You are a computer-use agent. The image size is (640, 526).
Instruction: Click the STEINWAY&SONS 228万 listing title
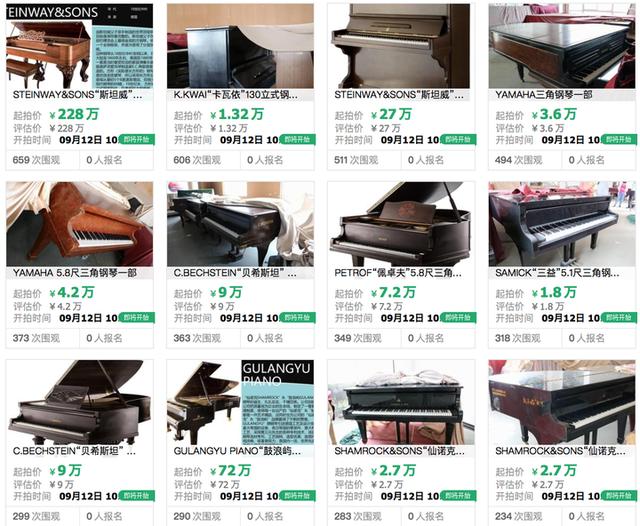78,95
